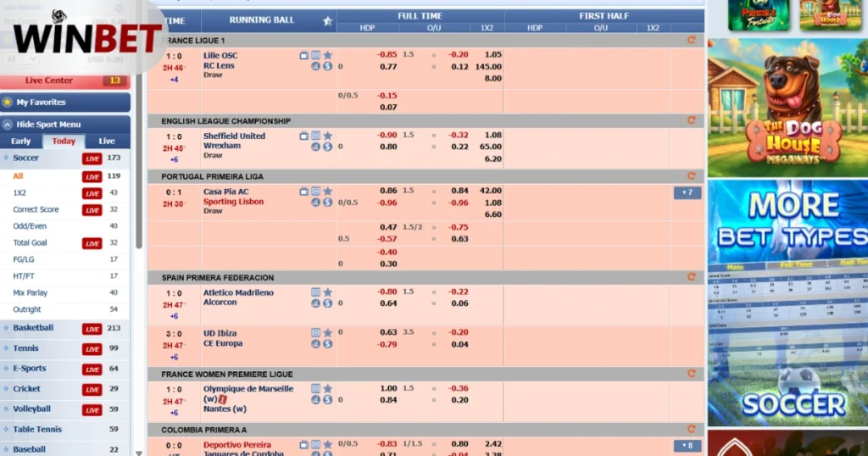Click the dollar icon for Olympique de Marseille (w)
This screenshot has height=456, width=868.
click(x=328, y=399)
